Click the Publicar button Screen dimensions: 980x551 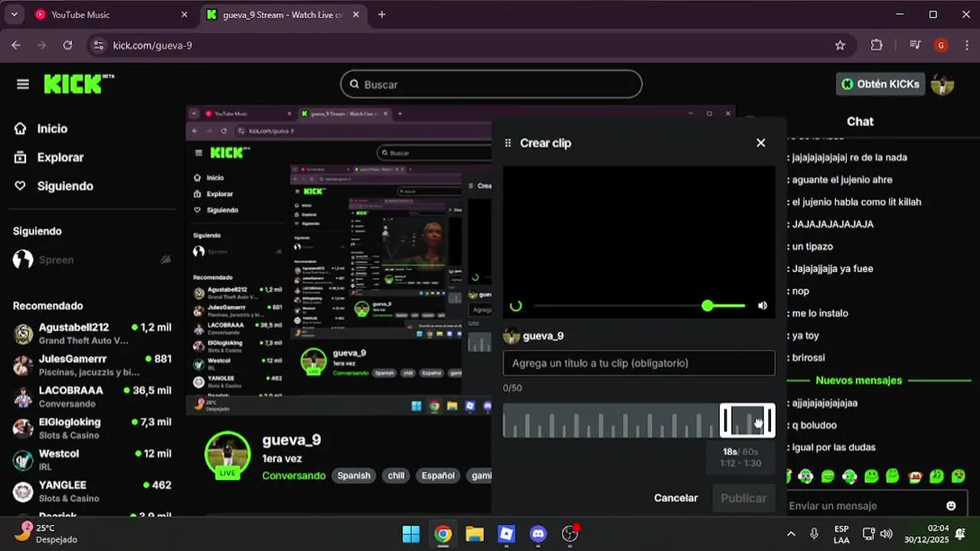(743, 497)
